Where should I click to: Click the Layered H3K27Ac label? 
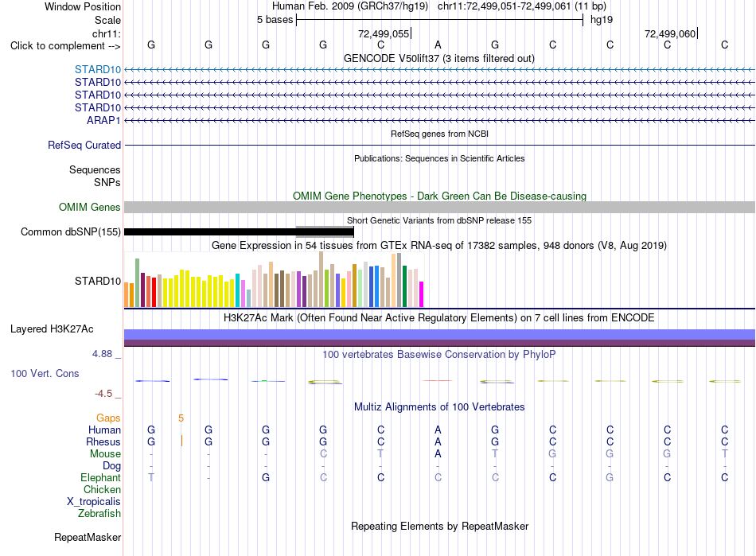point(52,329)
